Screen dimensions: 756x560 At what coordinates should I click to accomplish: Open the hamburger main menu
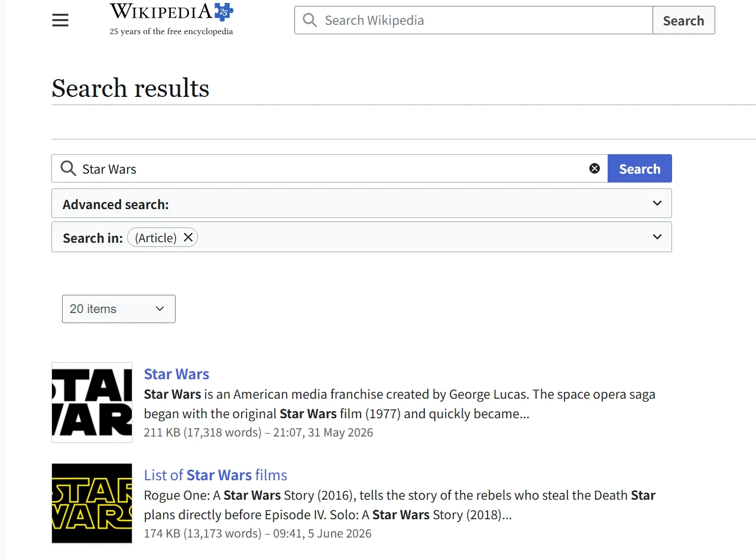[x=60, y=20]
